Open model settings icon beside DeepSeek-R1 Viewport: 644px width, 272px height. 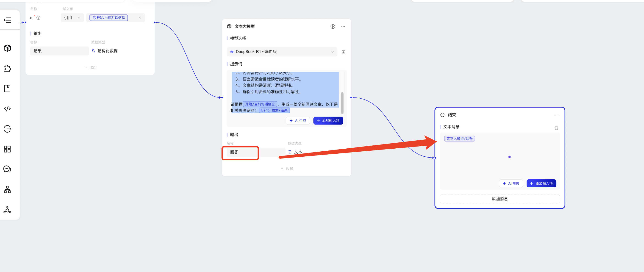tap(344, 52)
